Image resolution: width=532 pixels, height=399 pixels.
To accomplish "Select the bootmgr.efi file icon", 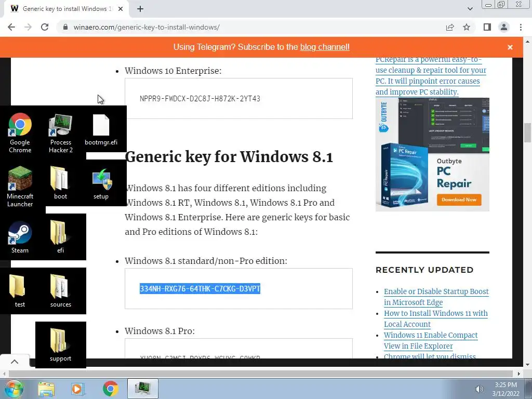I will 101,129.
